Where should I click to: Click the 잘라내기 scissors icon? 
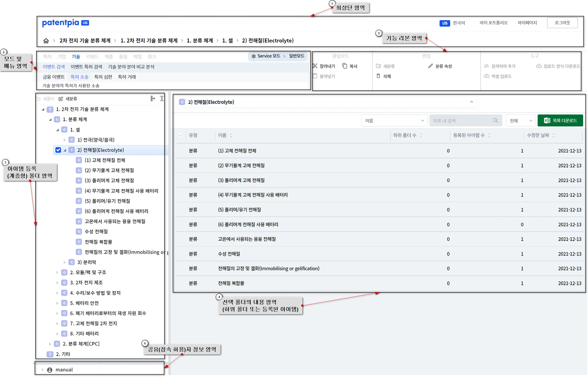point(315,66)
